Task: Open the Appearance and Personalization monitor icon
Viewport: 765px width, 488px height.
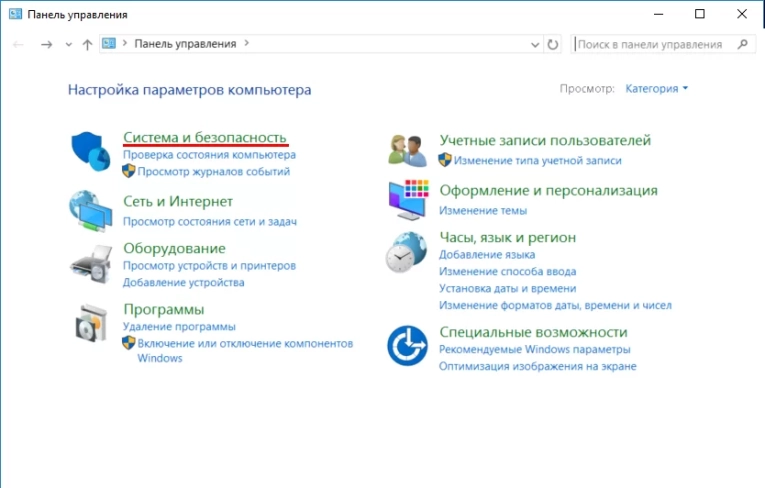Action: click(x=409, y=200)
